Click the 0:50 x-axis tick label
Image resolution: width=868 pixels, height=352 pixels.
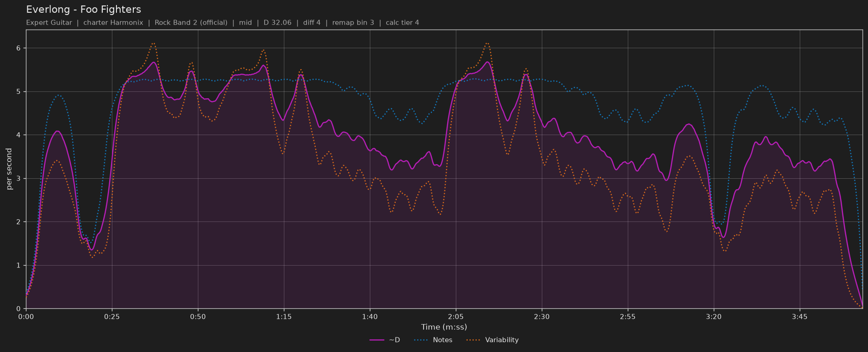click(198, 317)
